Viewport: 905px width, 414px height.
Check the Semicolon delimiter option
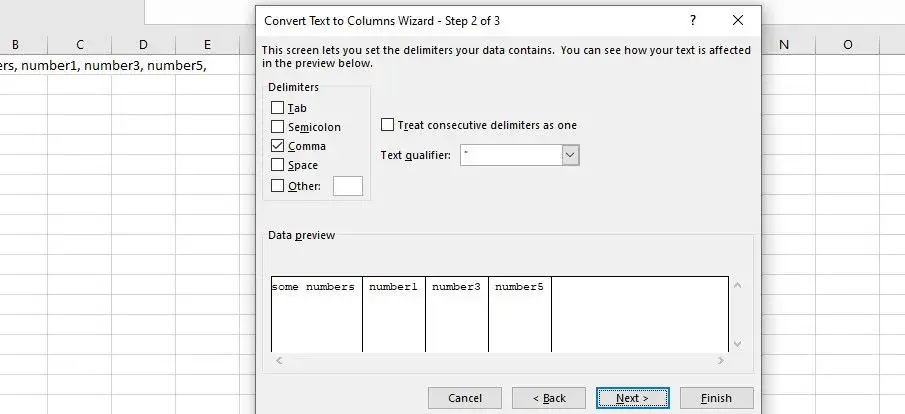click(x=278, y=127)
